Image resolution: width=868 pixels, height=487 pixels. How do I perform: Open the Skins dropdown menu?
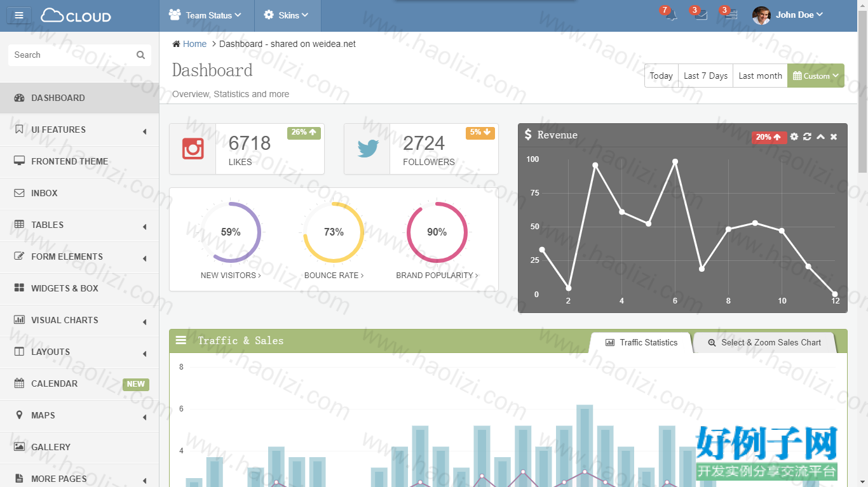coord(287,15)
